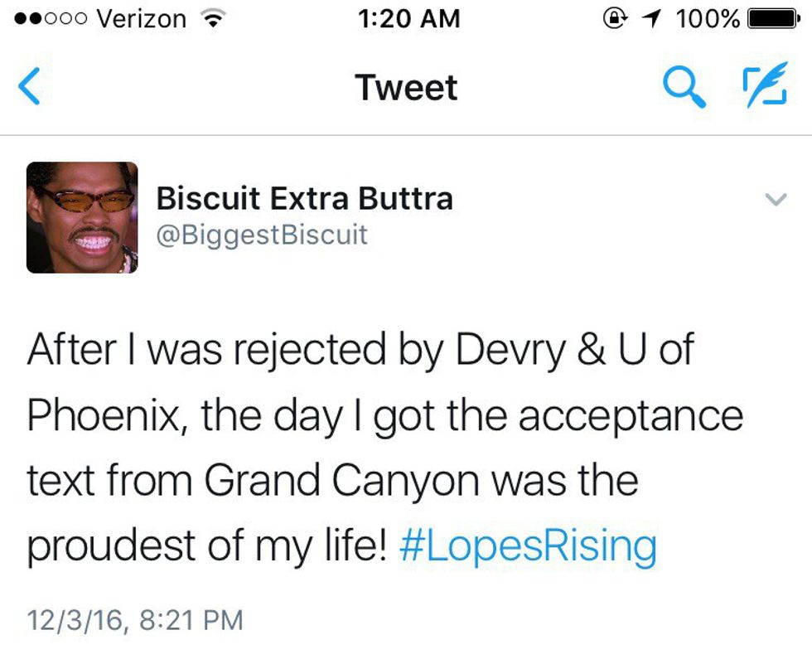
Task: Tap the compose new tweet icon
Action: pos(761,86)
